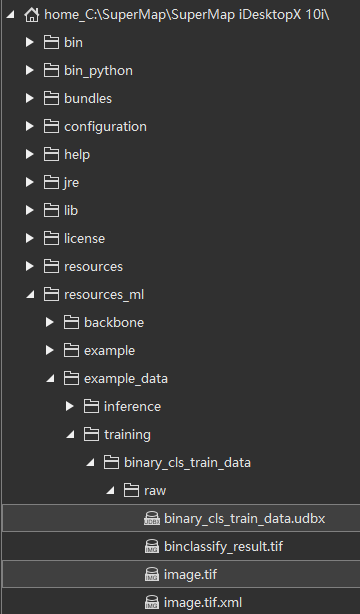Screen dimensions: 360x614
Task: Select the example folder label
Action: coord(109,351)
